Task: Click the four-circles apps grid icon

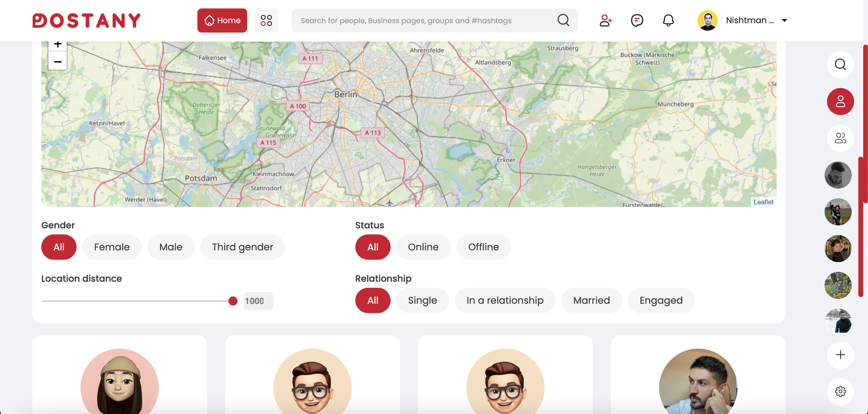Action: (266, 20)
